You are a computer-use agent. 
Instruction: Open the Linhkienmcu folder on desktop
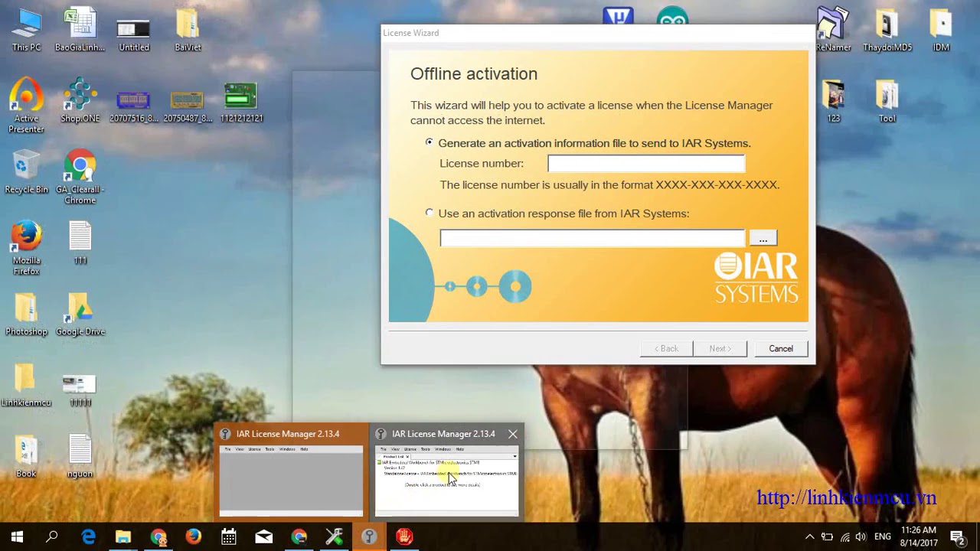(26, 386)
